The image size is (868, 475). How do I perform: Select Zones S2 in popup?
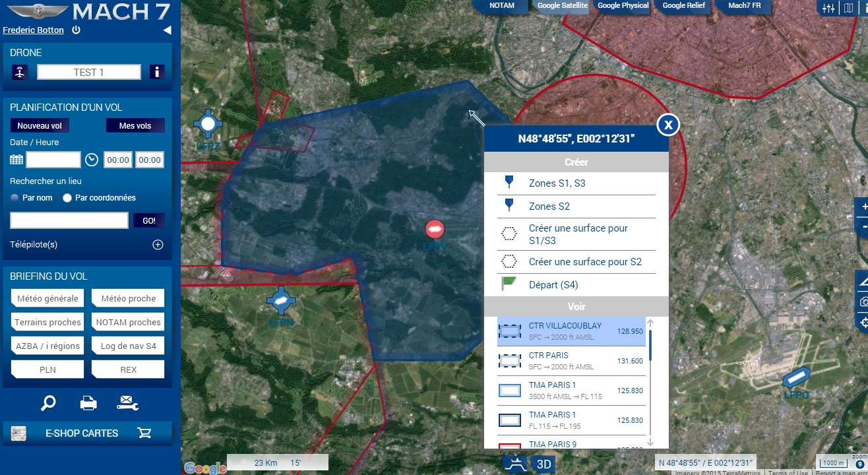[576, 206]
